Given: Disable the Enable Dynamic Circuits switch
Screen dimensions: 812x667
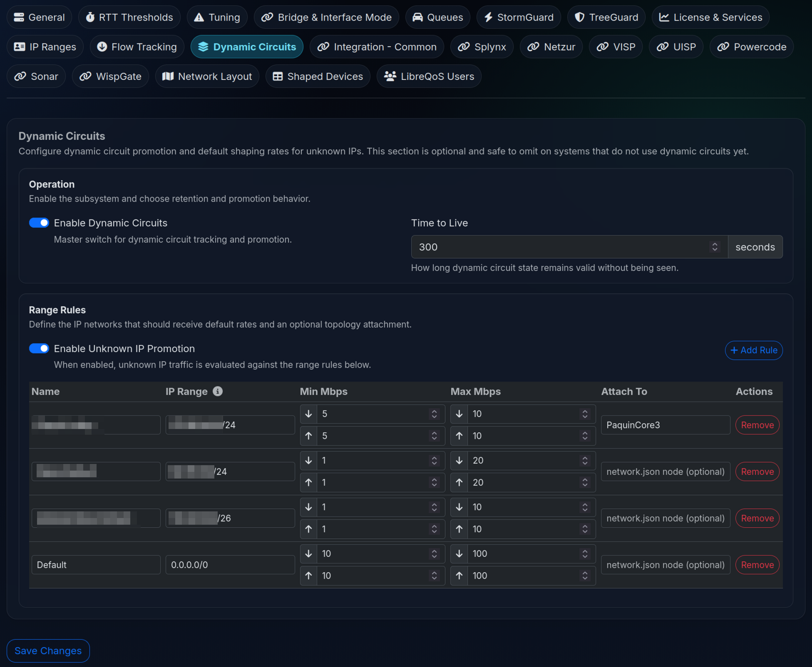Looking at the screenshot, I should tap(39, 223).
